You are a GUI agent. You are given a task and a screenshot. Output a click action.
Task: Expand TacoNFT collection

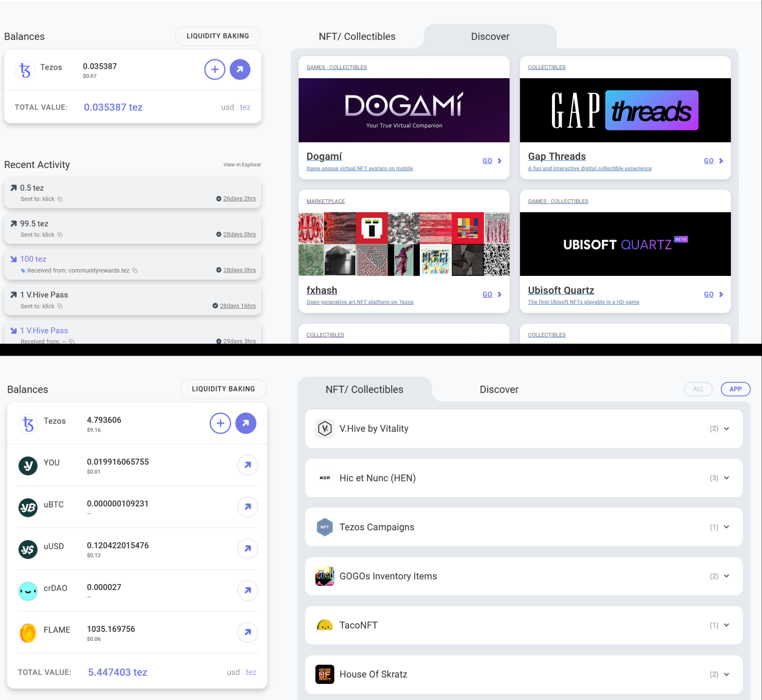point(726,625)
